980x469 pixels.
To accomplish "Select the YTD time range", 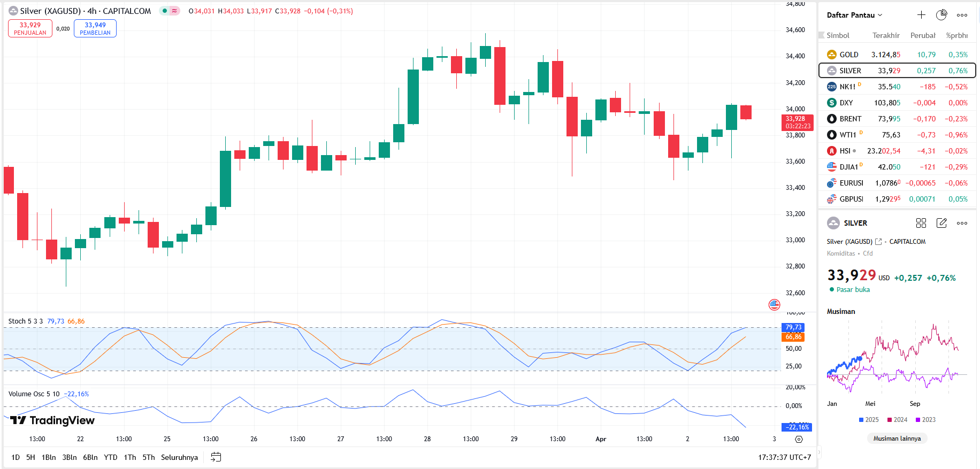I will click(x=110, y=457).
